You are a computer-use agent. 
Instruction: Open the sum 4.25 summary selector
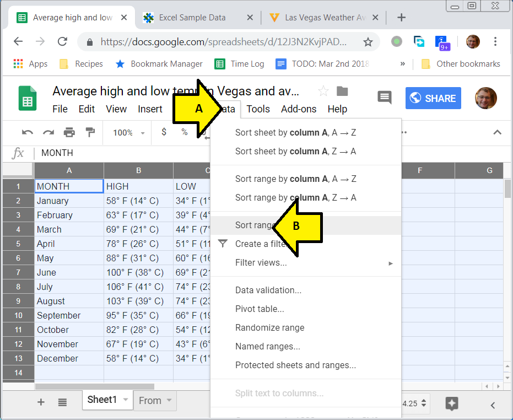click(414, 403)
